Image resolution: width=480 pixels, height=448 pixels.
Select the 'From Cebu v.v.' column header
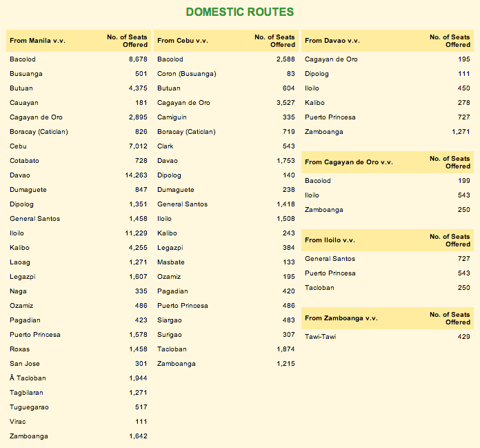pos(183,41)
